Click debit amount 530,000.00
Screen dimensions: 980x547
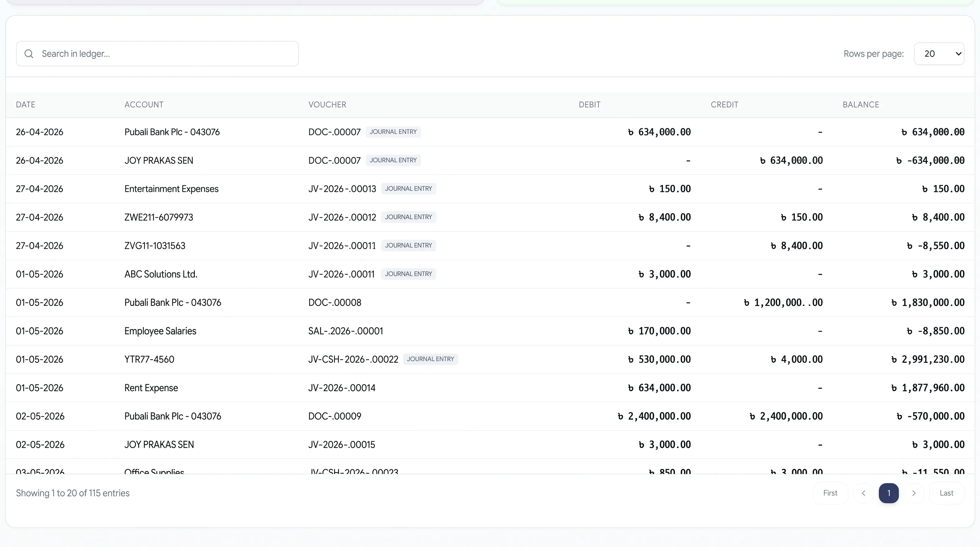click(659, 359)
